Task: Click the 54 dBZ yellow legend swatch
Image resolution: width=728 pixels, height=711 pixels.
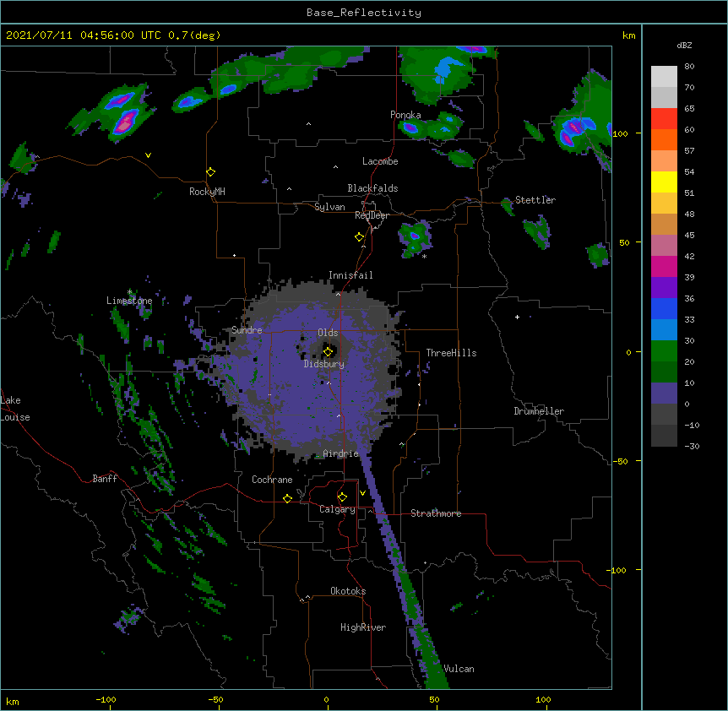Action: pyautogui.click(x=664, y=182)
